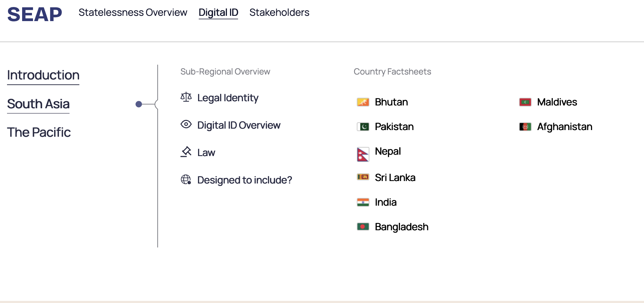Click the Afghanistan flag icon
644x303 pixels.
click(525, 127)
